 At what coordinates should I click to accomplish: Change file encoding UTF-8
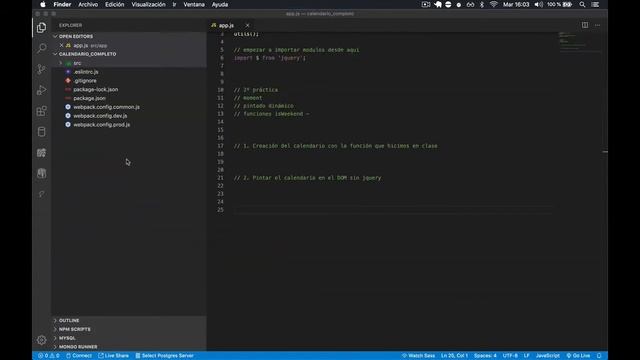(x=510, y=356)
